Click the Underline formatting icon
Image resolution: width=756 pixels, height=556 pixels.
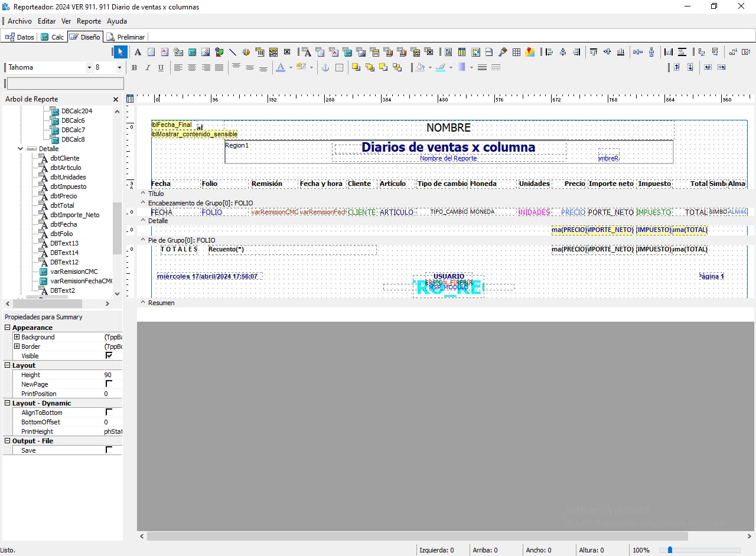point(161,68)
